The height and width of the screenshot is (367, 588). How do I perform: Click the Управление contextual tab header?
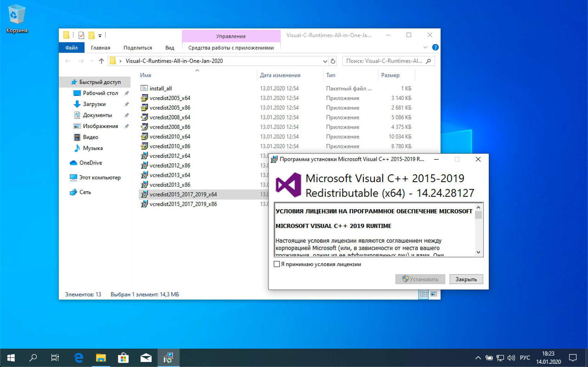pos(231,36)
